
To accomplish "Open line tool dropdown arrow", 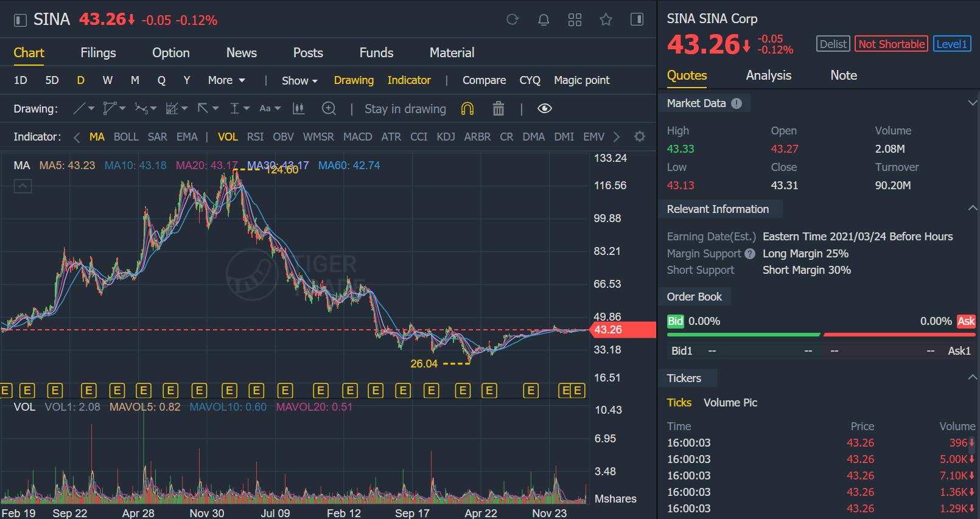I will 91,108.
